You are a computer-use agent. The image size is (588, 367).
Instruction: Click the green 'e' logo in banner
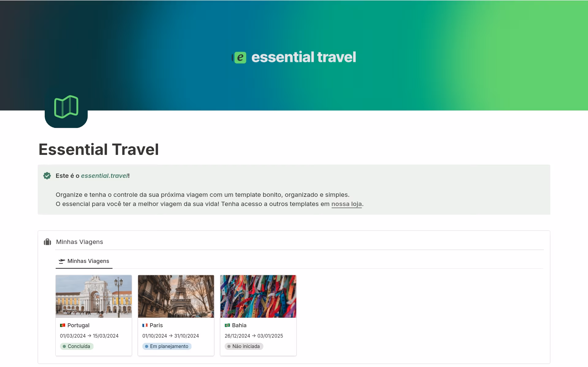[x=240, y=58]
